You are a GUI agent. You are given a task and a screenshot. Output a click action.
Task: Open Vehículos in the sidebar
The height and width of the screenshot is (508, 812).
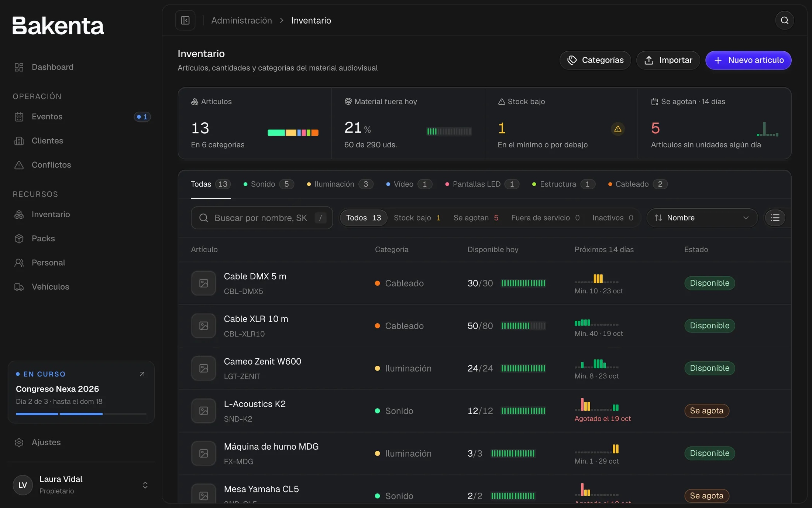[x=81, y=287]
